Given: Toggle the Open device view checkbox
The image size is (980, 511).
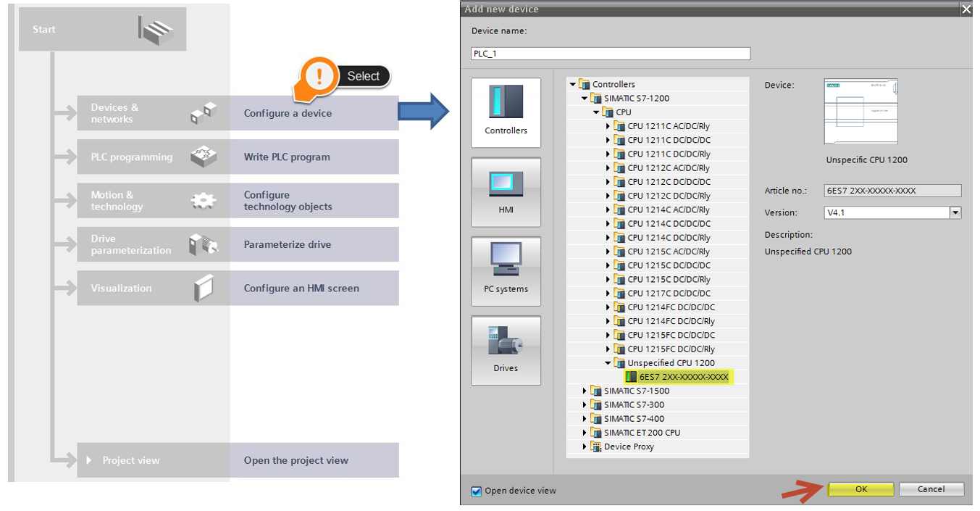Looking at the screenshot, I should [476, 491].
